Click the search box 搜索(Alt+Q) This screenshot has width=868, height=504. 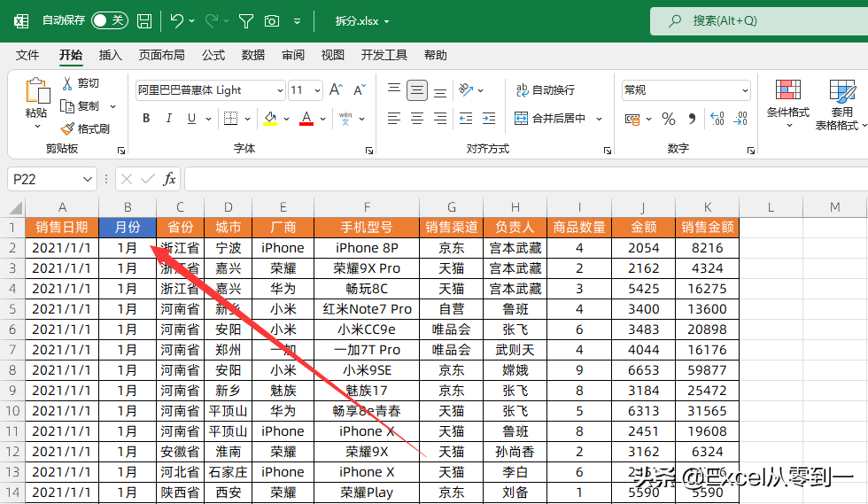(x=759, y=21)
